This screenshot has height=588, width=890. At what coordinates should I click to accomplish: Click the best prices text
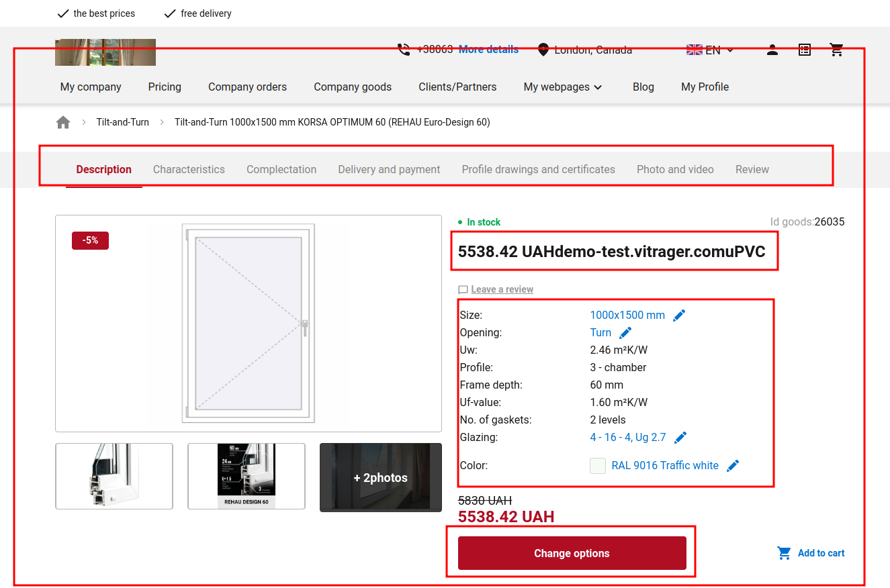click(104, 13)
